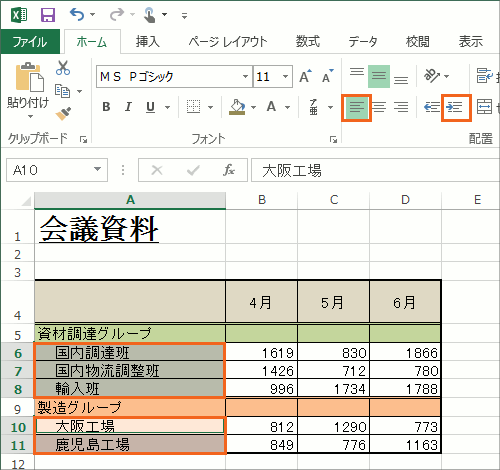Viewport: 500px width, 470px height.
Task: Click formula bar showing 大阪工場
Action: [375, 170]
